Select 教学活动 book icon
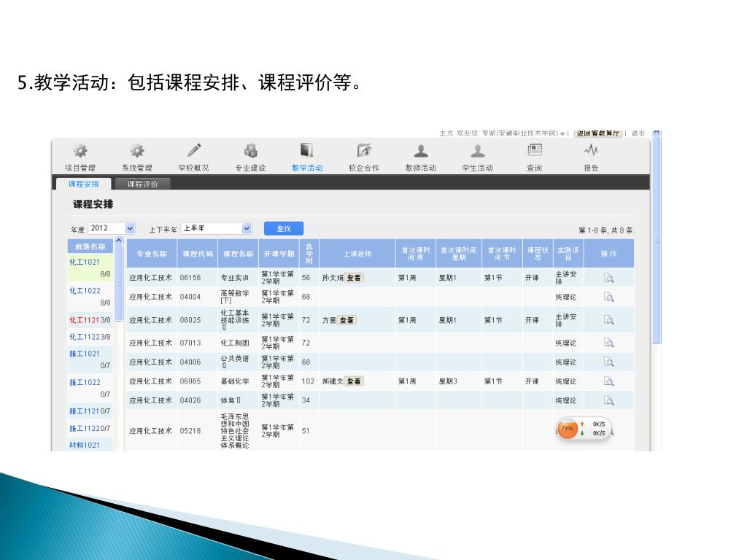The width and height of the screenshot is (747, 560). pos(307,150)
